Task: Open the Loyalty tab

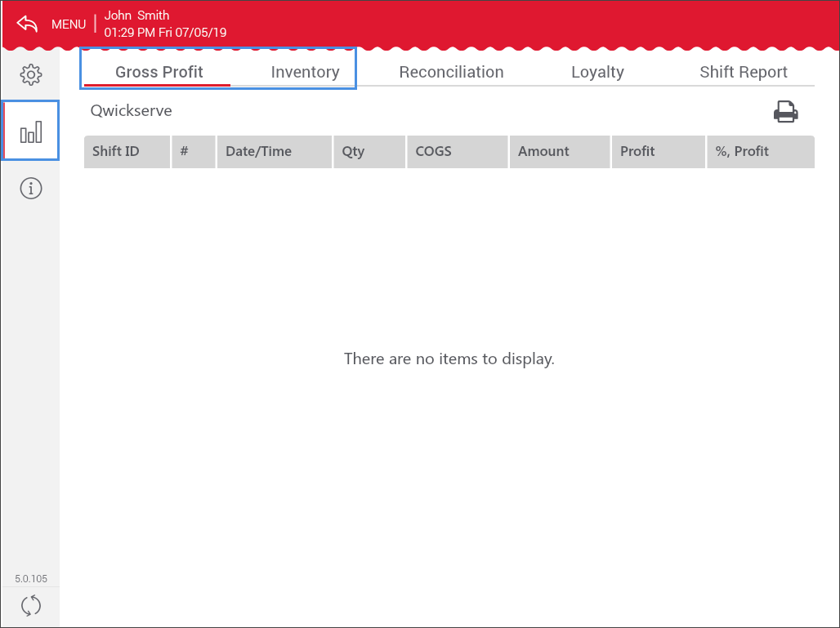Action: pyautogui.click(x=597, y=72)
